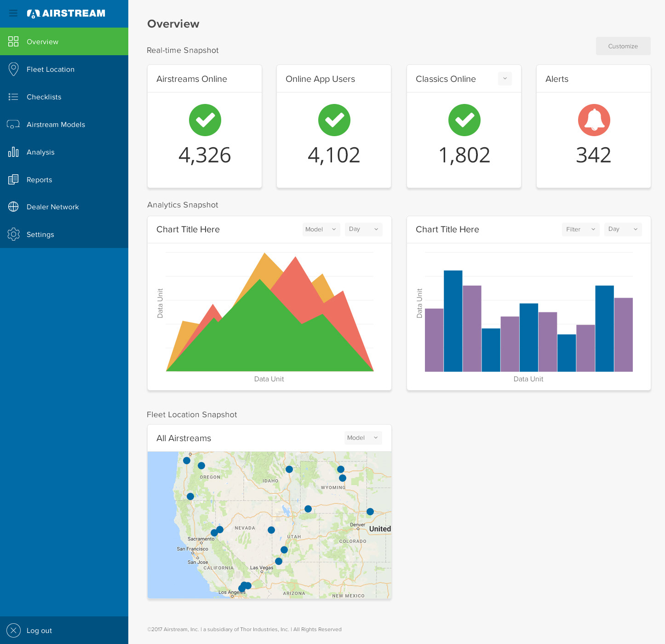Click the Alerts count 342
This screenshot has width=665, height=644.
(x=594, y=155)
